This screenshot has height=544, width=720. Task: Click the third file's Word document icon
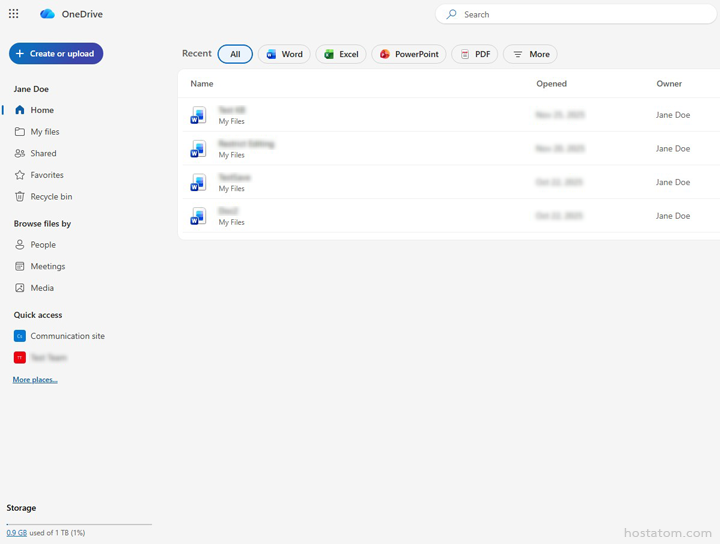coord(198,182)
